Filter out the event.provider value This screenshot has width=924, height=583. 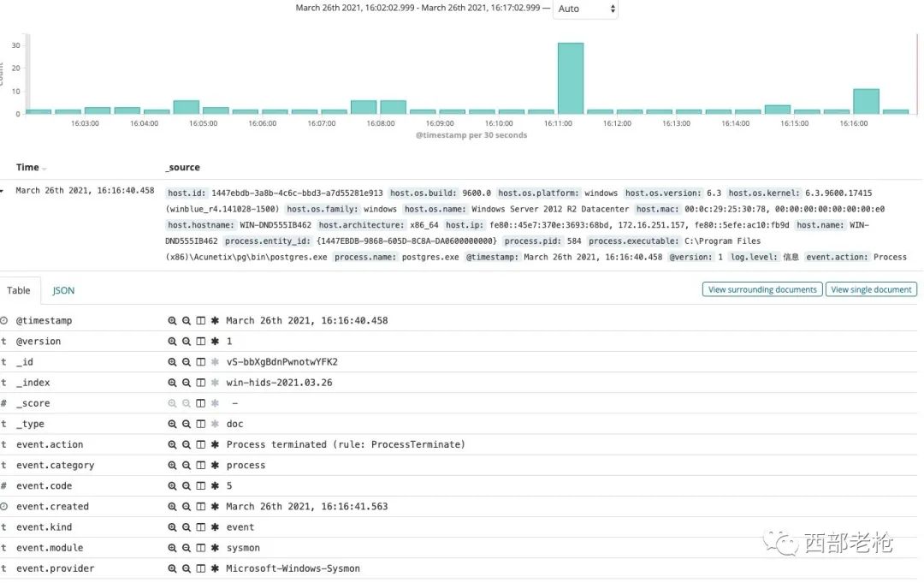186,568
